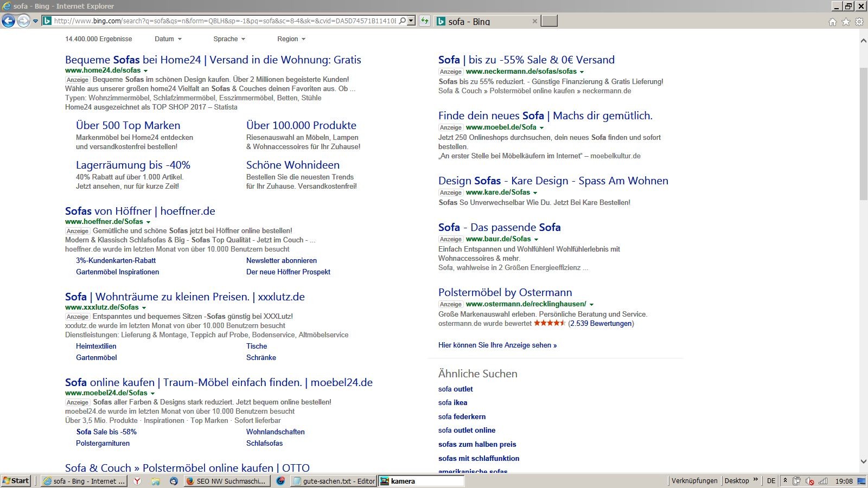The image size is (868, 488).
Task: Open Favorites with the star icon
Action: point(846,22)
